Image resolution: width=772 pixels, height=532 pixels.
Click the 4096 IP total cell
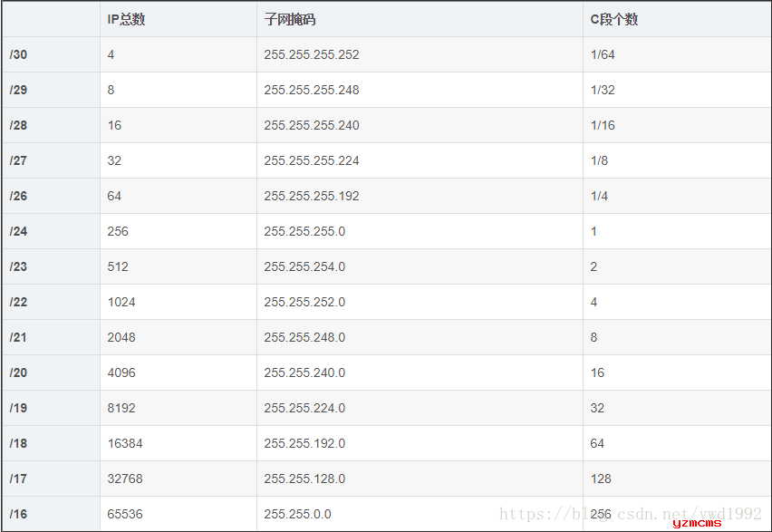tap(121, 372)
